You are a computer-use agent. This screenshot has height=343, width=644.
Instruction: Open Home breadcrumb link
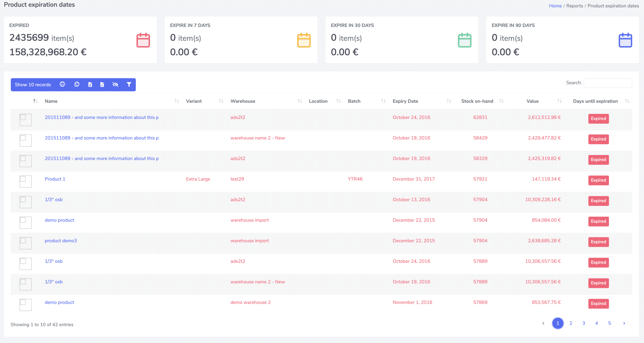555,6
